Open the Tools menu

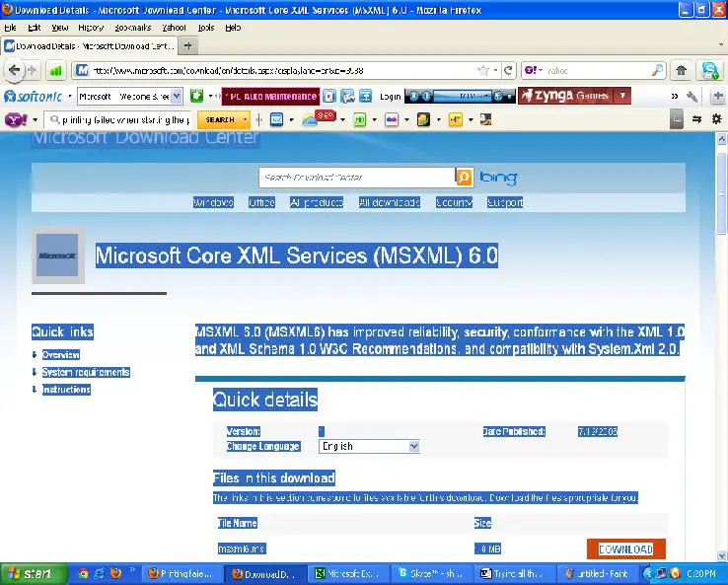206,28
